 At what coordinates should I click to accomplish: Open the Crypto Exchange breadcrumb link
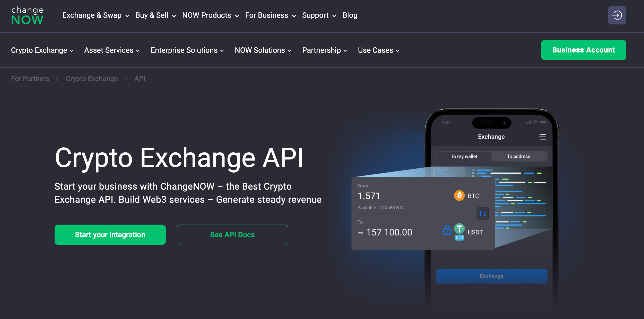click(x=92, y=79)
